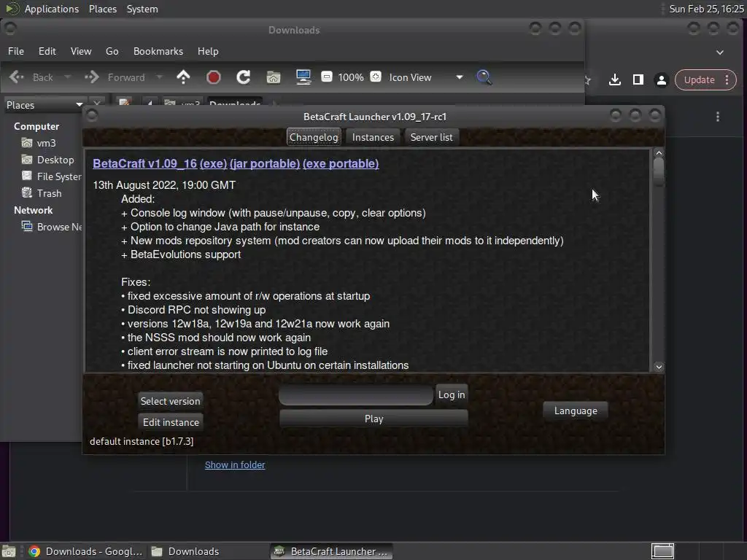Click the 100% zoom level label
This screenshot has height=560, width=747.
pos(351,77)
